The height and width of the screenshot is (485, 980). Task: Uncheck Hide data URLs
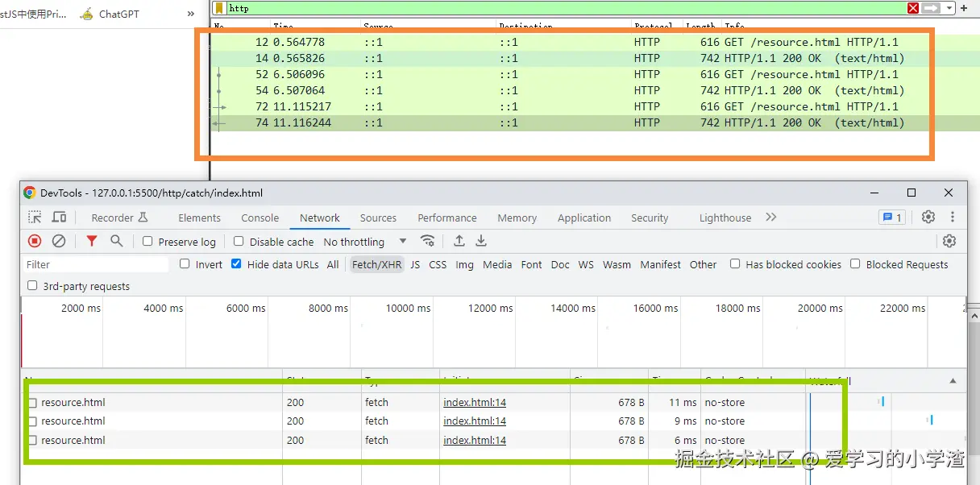pyautogui.click(x=236, y=264)
